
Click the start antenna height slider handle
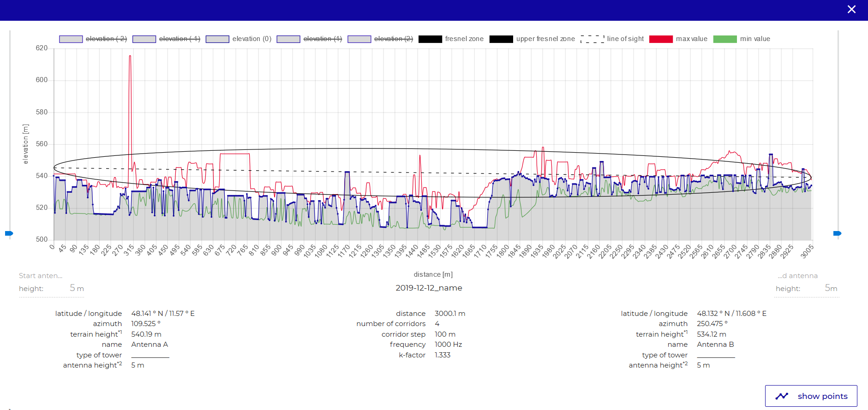point(9,233)
